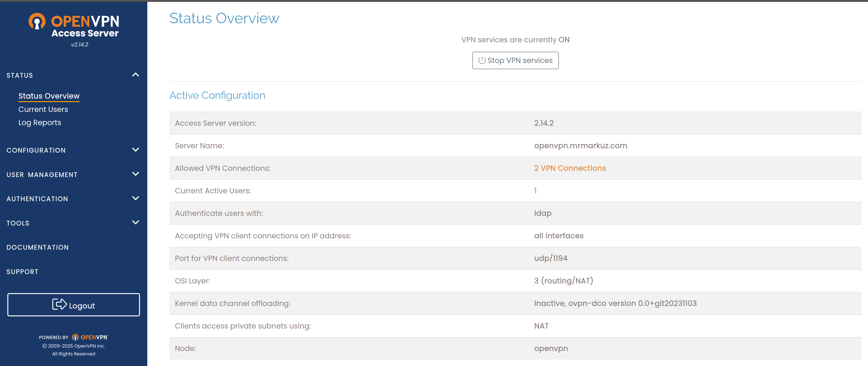
Task: Select the 2.14.2 Access Server version value
Action: [x=544, y=123]
